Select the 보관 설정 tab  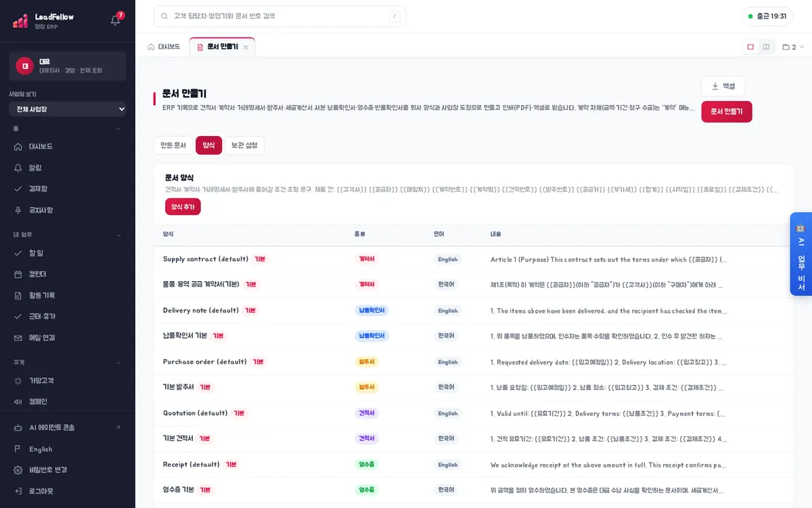pyautogui.click(x=244, y=145)
